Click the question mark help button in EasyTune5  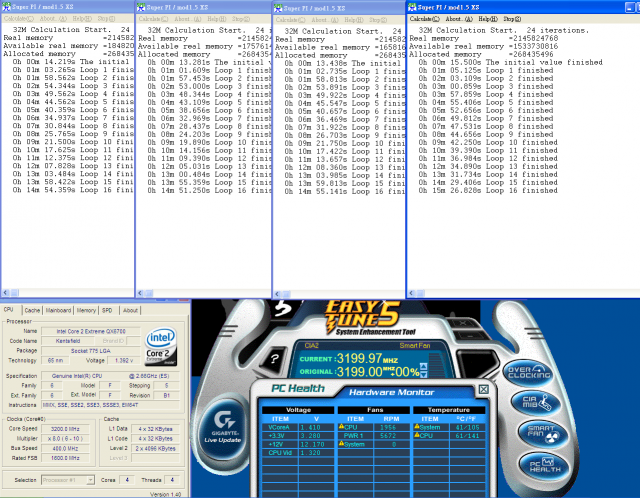click(x=275, y=359)
